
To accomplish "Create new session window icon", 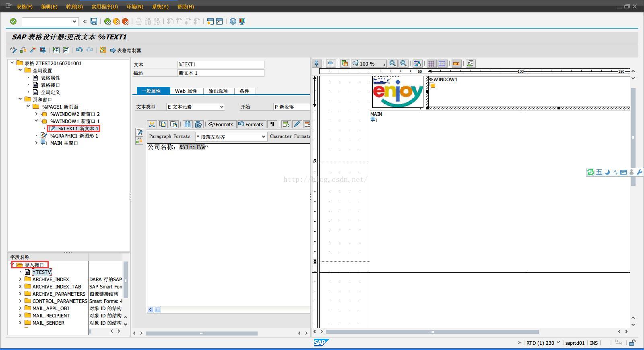I will (211, 21).
